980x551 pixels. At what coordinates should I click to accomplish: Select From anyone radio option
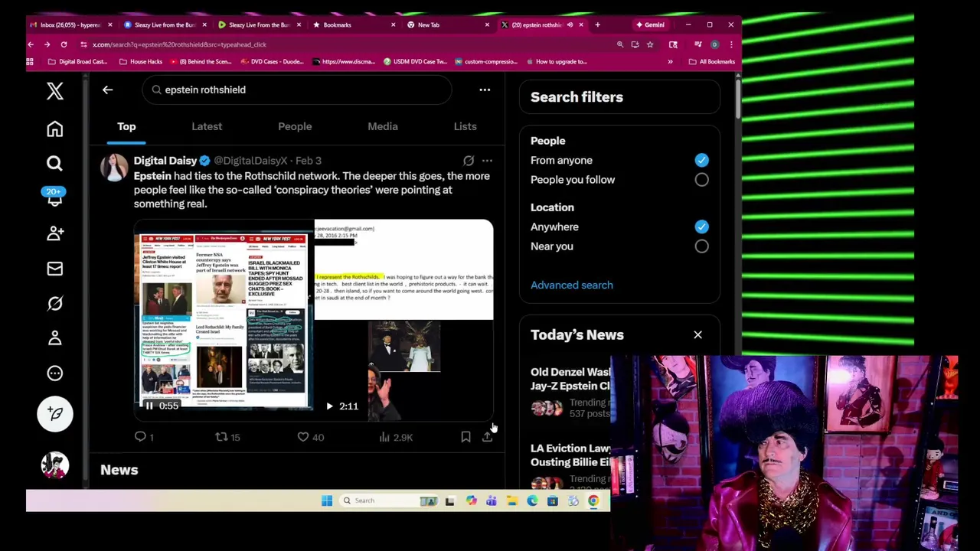point(701,160)
